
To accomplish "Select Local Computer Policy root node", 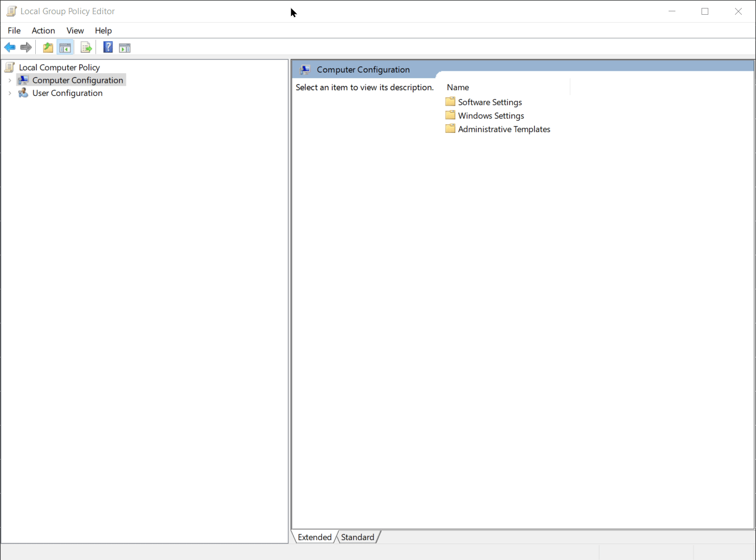I will (x=59, y=67).
